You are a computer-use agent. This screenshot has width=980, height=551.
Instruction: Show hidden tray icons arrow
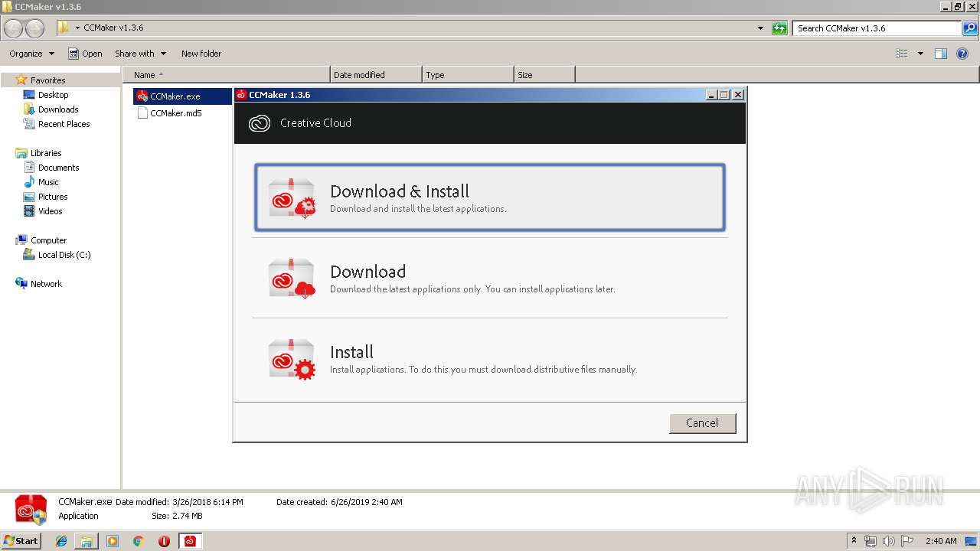[854, 540]
